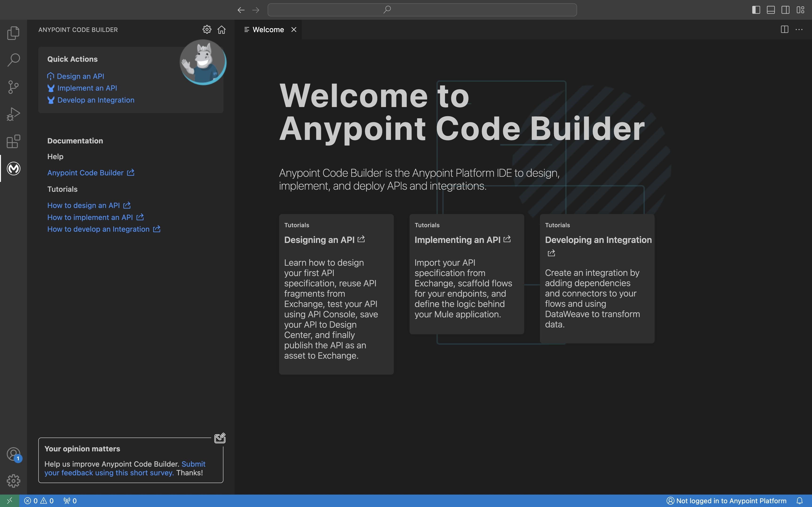Open the Search view icon
The width and height of the screenshot is (812, 507).
[13, 60]
